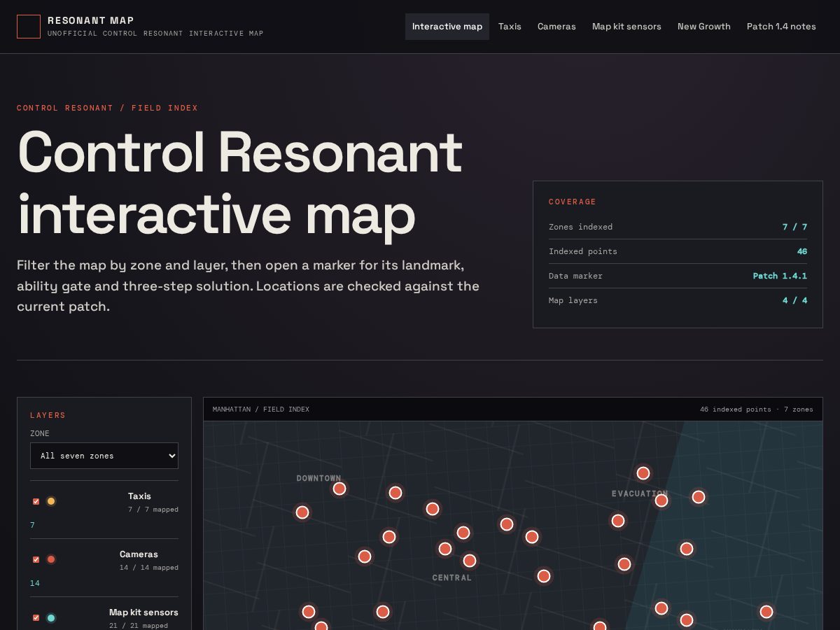Image resolution: width=840 pixels, height=630 pixels.
Task: Click the 'Data marker' row label
Action: [x=575, y=276]
